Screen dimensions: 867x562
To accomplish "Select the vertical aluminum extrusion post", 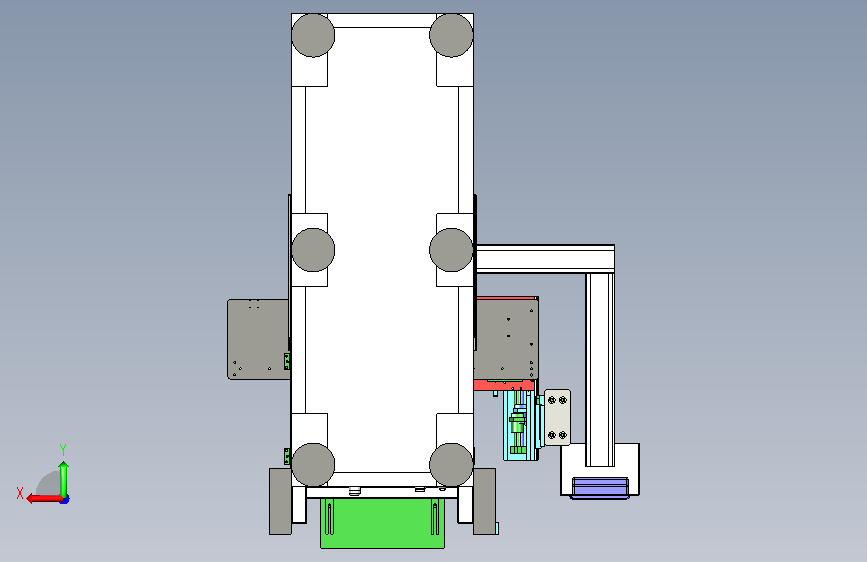I will click(600, 370).
